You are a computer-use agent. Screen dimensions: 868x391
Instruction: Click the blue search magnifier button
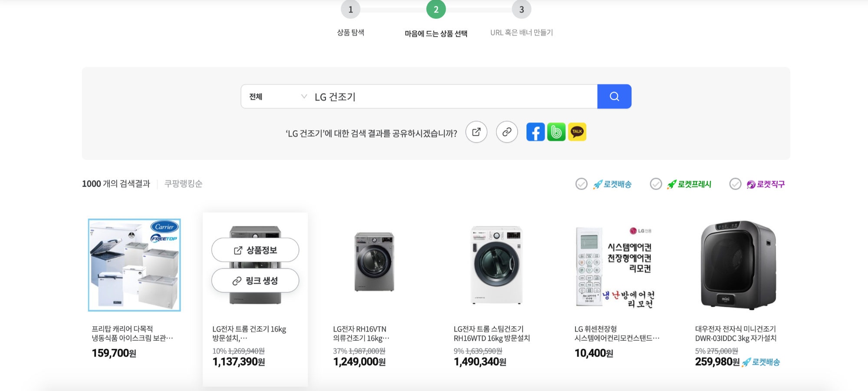pos(614,96)
